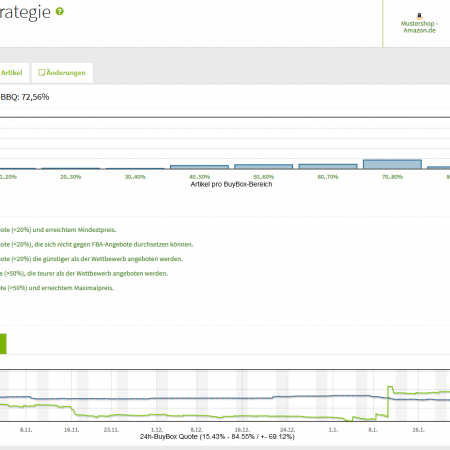450x450 pixels.
Task: Click the green help question mark icon
Action: tap(59, 11)
